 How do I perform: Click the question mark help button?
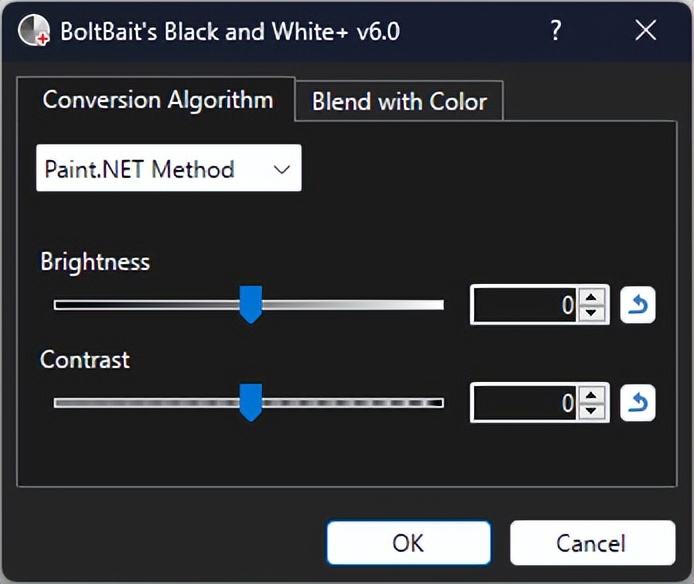(556, 31)
